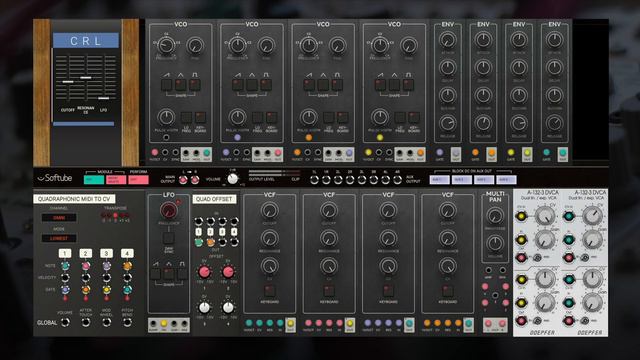Click the first VCF yellow OUT jack
This screenshot has height=360, width=640.
pyautogui.click(x=290, y=323)
